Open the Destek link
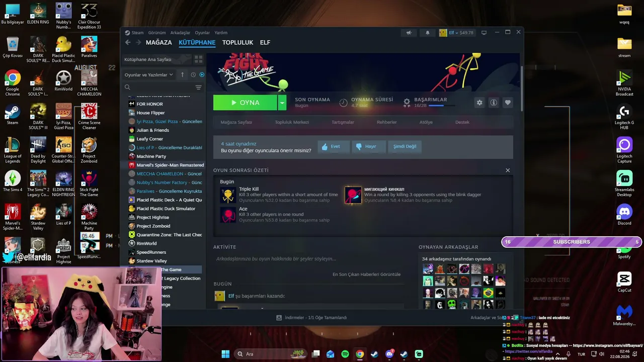Screen dimensions: 644x362 coord(462,122)
